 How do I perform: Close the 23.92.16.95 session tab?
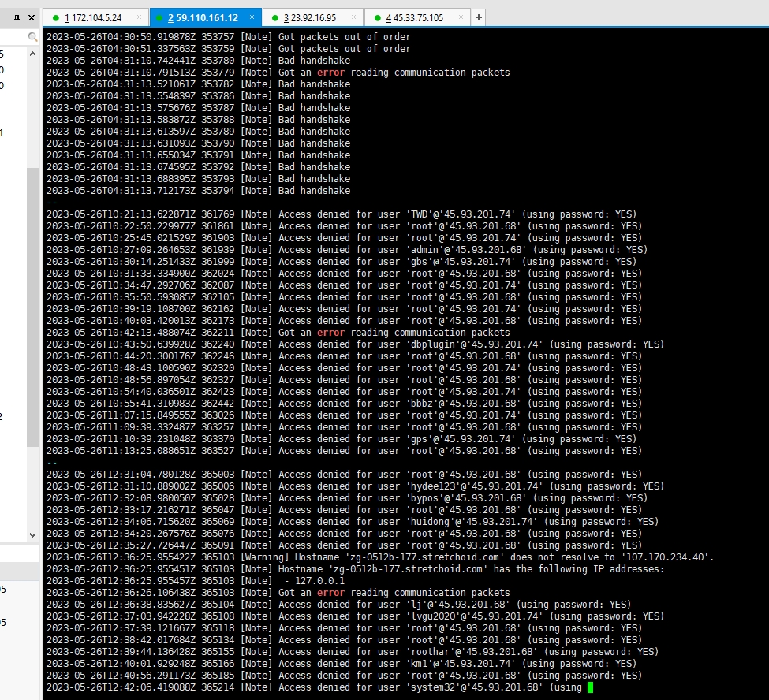[x=353, y=17]
